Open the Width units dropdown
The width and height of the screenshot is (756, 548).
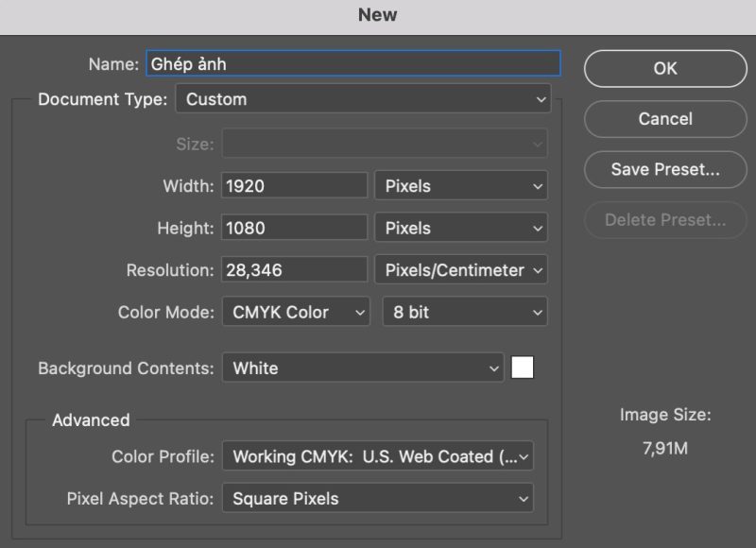pos(461,185)
